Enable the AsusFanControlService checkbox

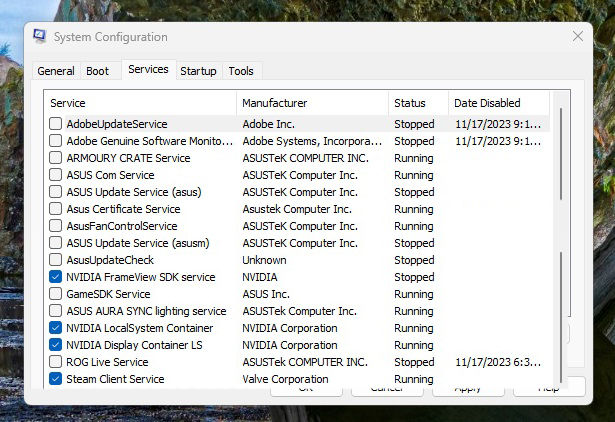click(55, 226)
